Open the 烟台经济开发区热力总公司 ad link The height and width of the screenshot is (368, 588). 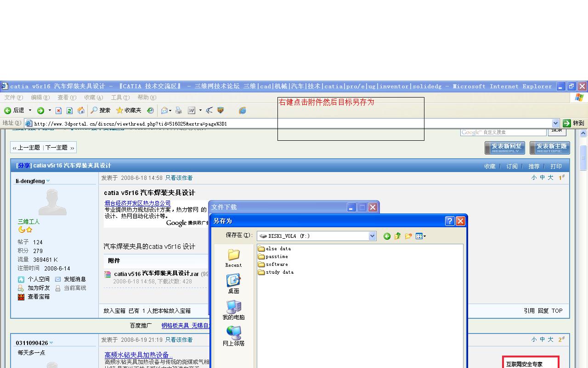(137, 203)
